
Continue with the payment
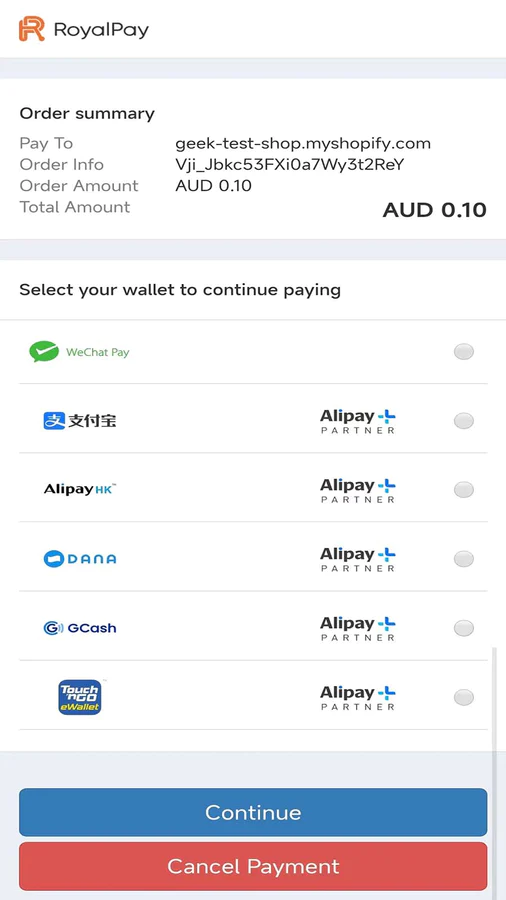pyautogui.click(x=253, y=812)
